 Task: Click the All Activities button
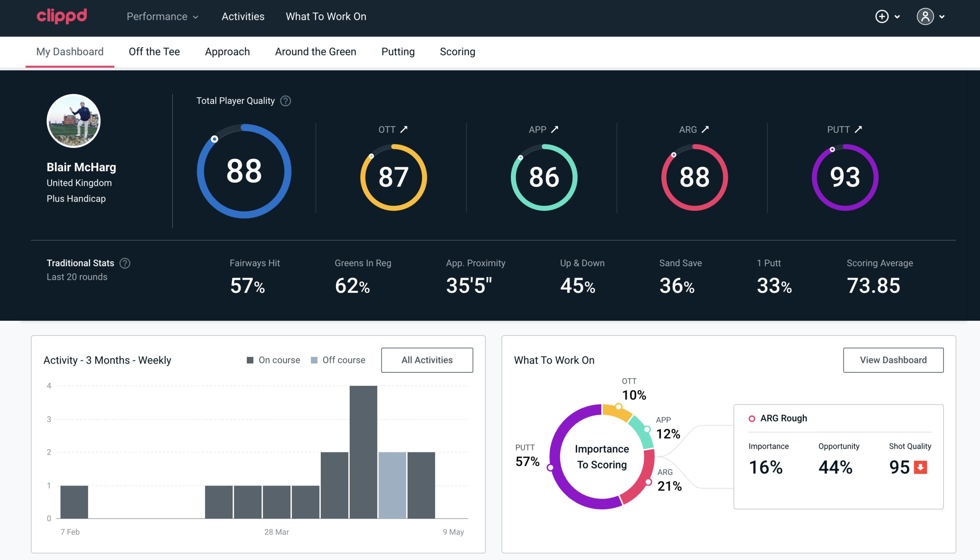428,360
